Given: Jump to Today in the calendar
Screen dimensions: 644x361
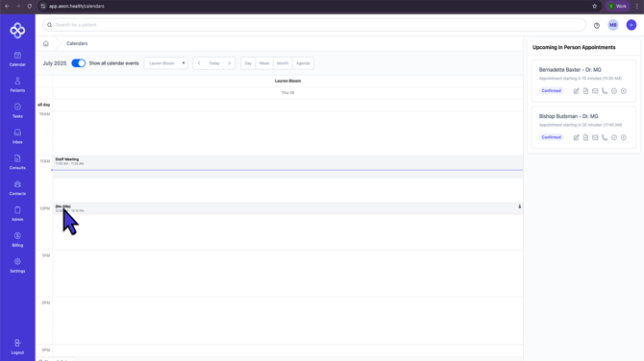Looking at the screenshot, I should (214, 63).
